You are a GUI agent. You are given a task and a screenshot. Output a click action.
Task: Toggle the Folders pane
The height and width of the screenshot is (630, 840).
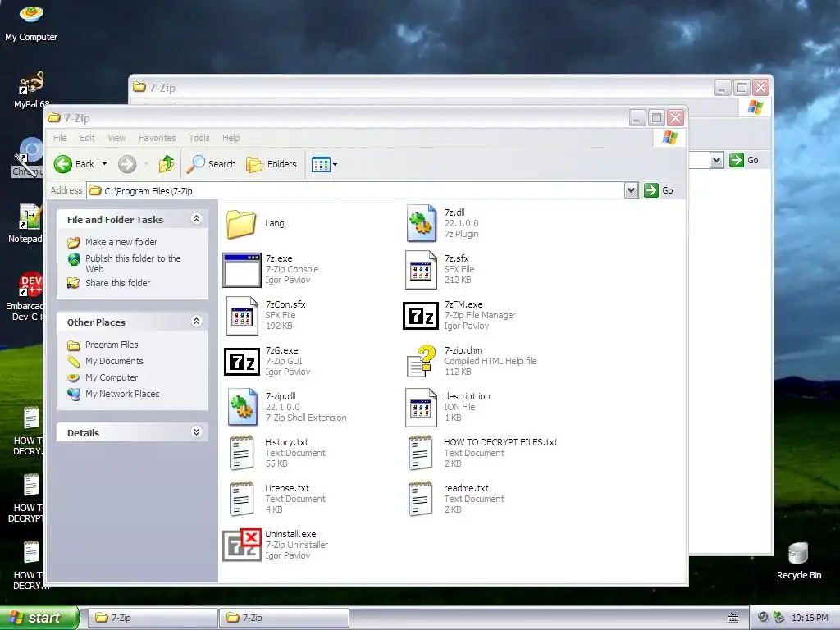271,164
